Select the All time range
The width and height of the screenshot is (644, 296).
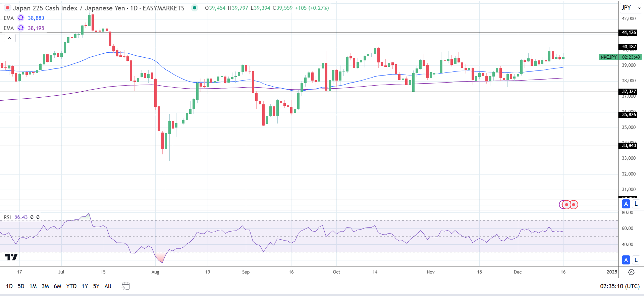point(108,286)
